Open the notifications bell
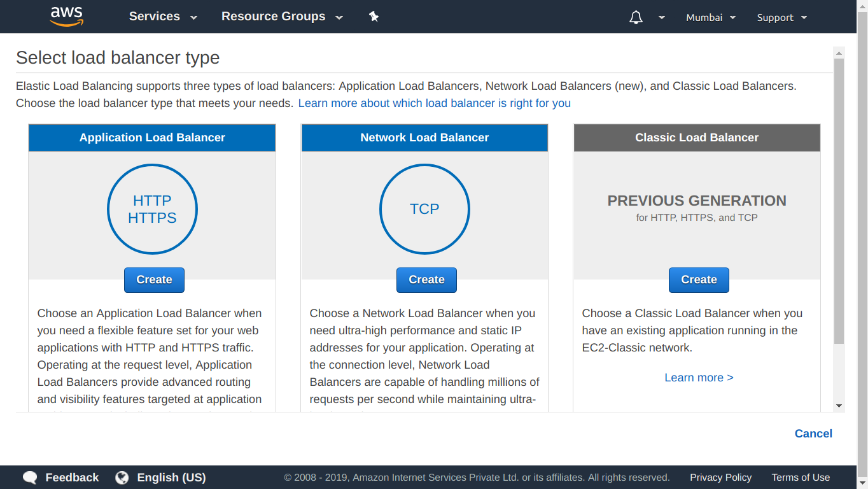 tap(636, 17)
